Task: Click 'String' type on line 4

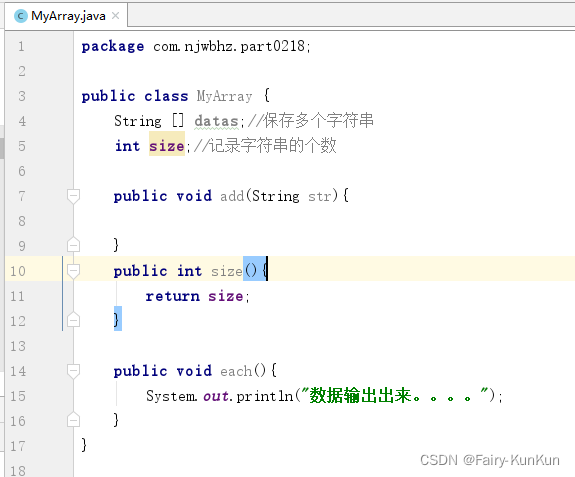Action: pyautogui.click(x=138, y=121)
